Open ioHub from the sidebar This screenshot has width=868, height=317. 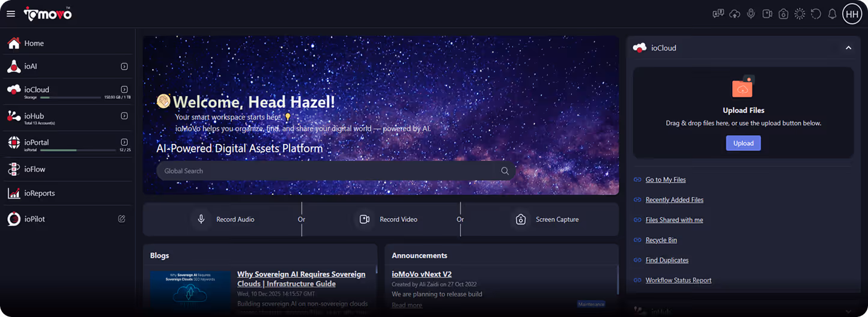pos(34,116)
